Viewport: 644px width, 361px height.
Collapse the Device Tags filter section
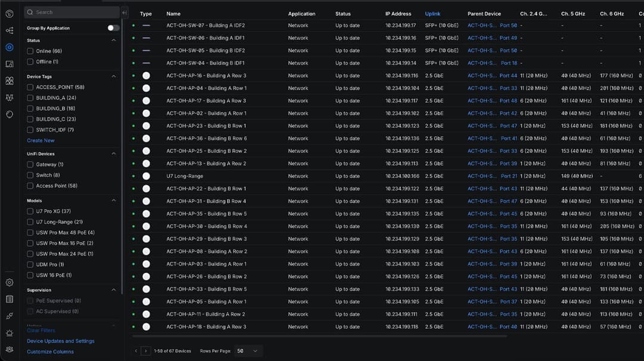114,76
